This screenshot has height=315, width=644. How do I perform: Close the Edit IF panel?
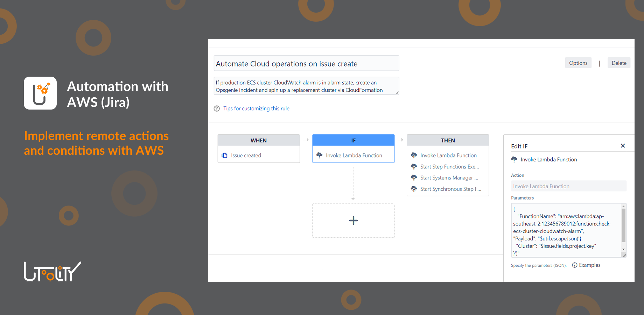(623, 146)
